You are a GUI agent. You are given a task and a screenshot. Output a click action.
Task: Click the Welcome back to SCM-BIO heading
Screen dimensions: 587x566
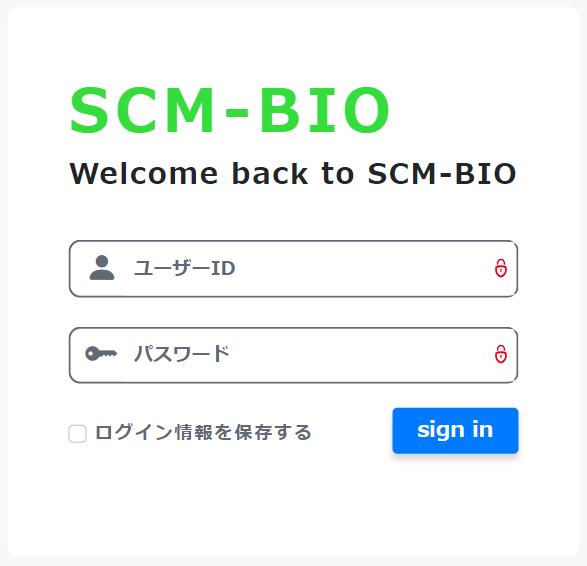point(293,174)
